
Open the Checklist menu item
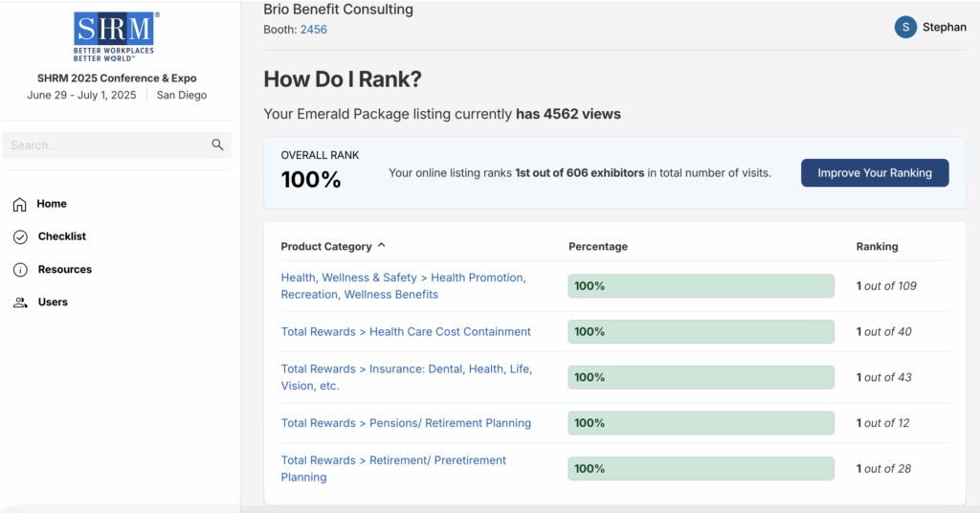click(62, 236)
